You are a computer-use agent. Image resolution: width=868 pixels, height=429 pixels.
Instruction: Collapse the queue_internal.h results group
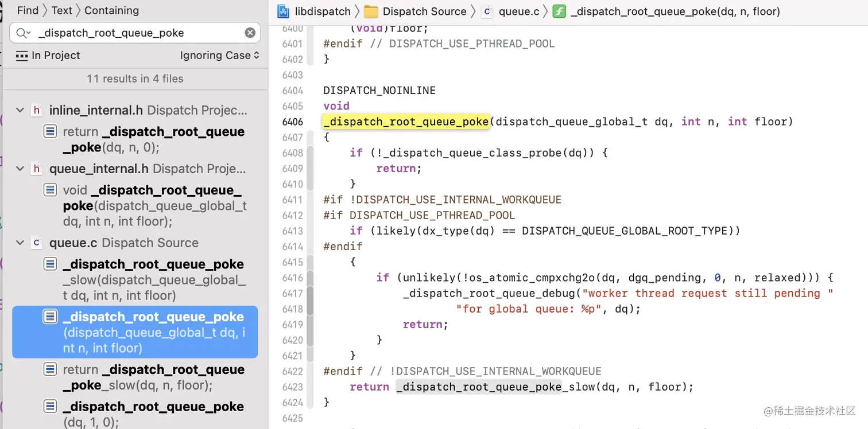20,169
